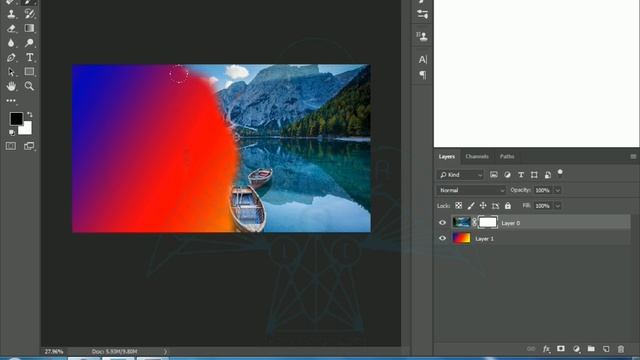The width and height of the screenshot is (640, 360).
Task: Switch to the Paths tab
Action: coord(507,156)
